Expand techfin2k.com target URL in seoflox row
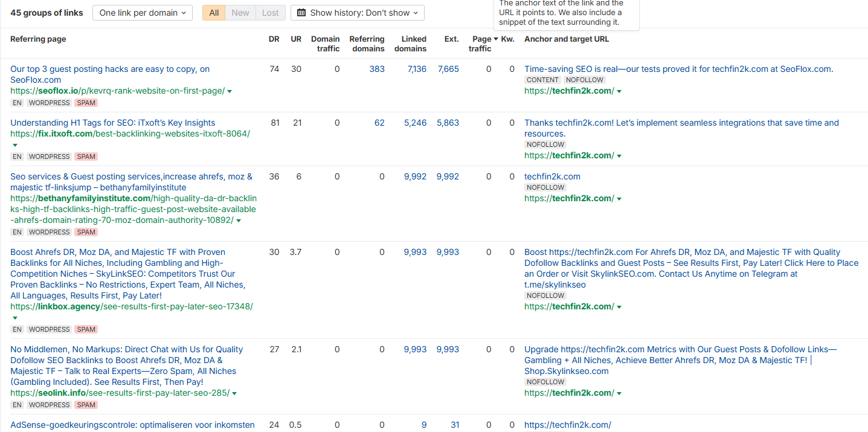Screen dimensions: 868x432 [619, 91]
